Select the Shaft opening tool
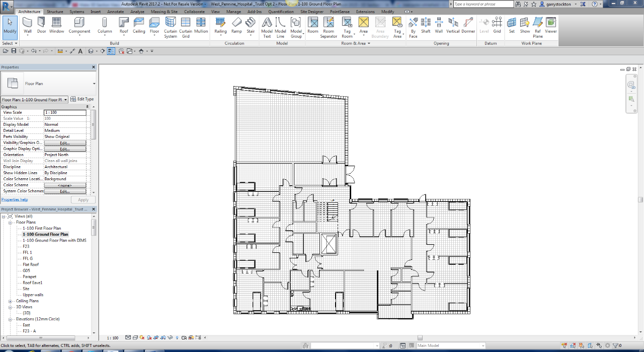Image resolution: width=644 pixels, height=352 pixels. [426, 26]
